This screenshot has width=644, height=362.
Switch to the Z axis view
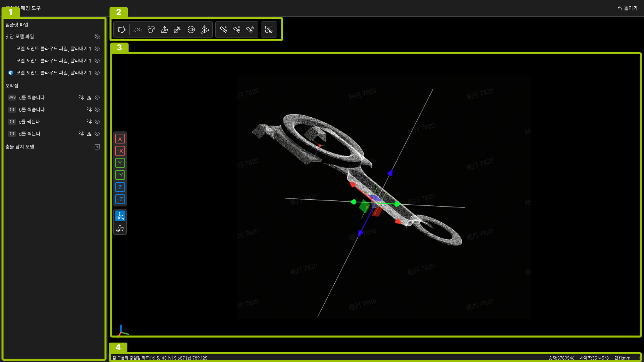[x=120, y=187]
